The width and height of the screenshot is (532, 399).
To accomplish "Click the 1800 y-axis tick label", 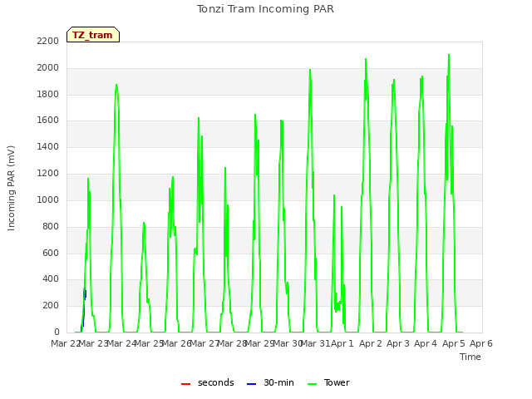I will pos(48,94).
